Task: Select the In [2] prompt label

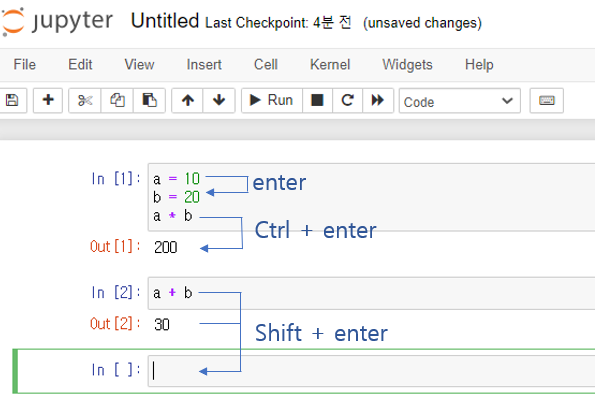Action: point(116,293)
